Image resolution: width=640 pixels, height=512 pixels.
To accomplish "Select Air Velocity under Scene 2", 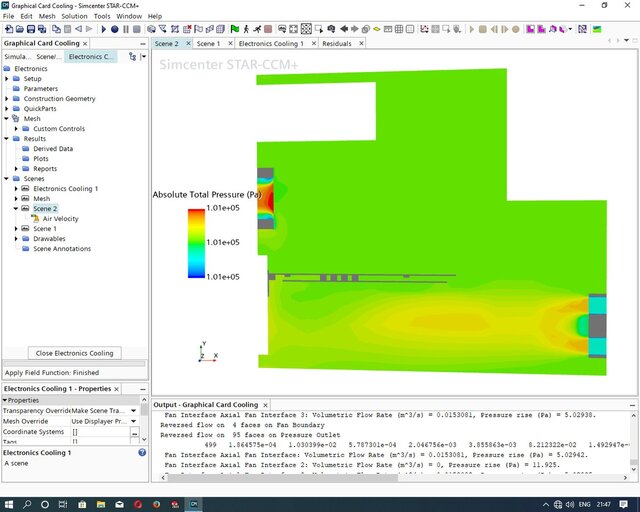I will coord(60,218).
